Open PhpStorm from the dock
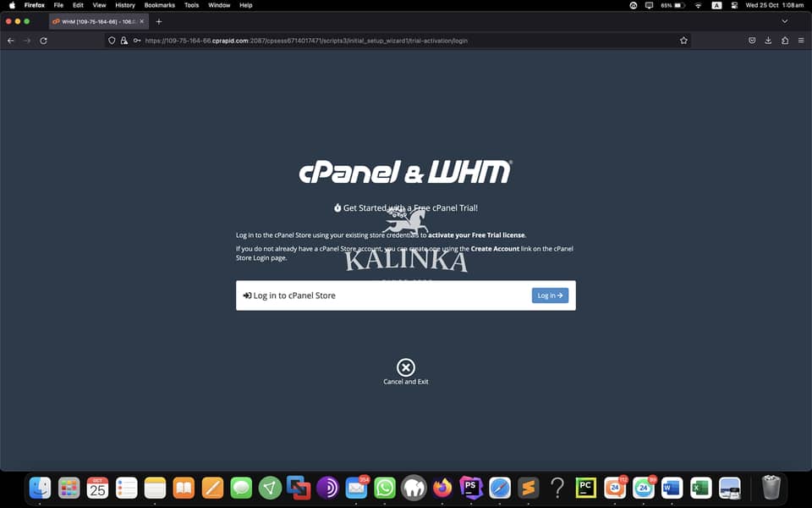This screenshot has width=812, height=508. [471, 488]
